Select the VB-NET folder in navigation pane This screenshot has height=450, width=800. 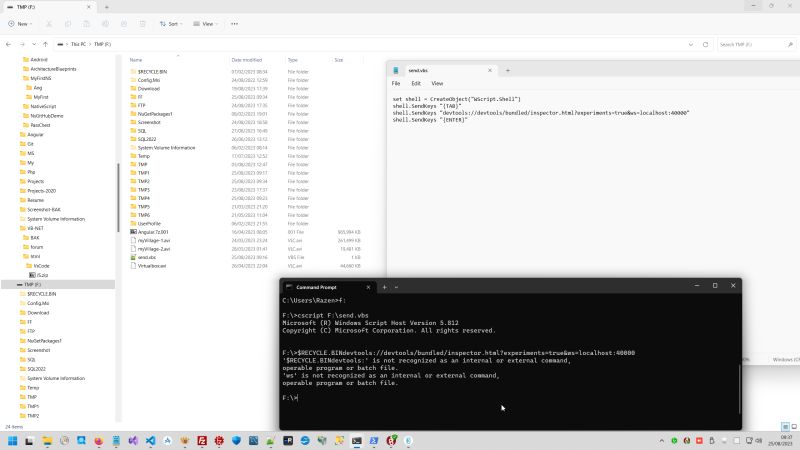pyautogui.click(x=35, y=229)
